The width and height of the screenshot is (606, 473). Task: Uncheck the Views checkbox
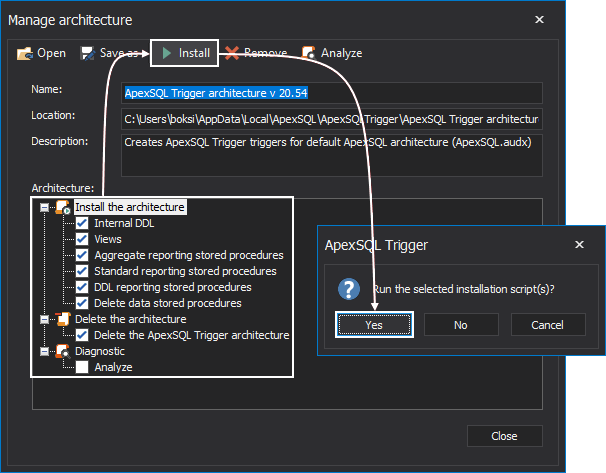click(x=82, y=239)
